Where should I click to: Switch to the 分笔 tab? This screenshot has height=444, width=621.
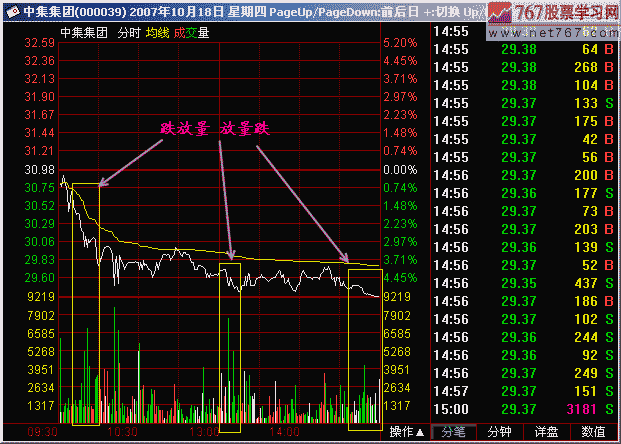454,432
